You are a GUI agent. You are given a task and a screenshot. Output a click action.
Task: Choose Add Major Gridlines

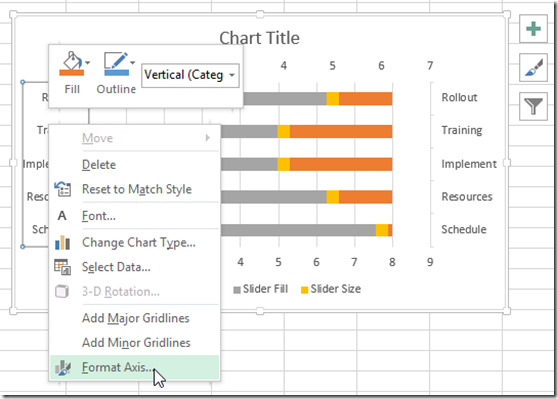click(x=135, y=318)
